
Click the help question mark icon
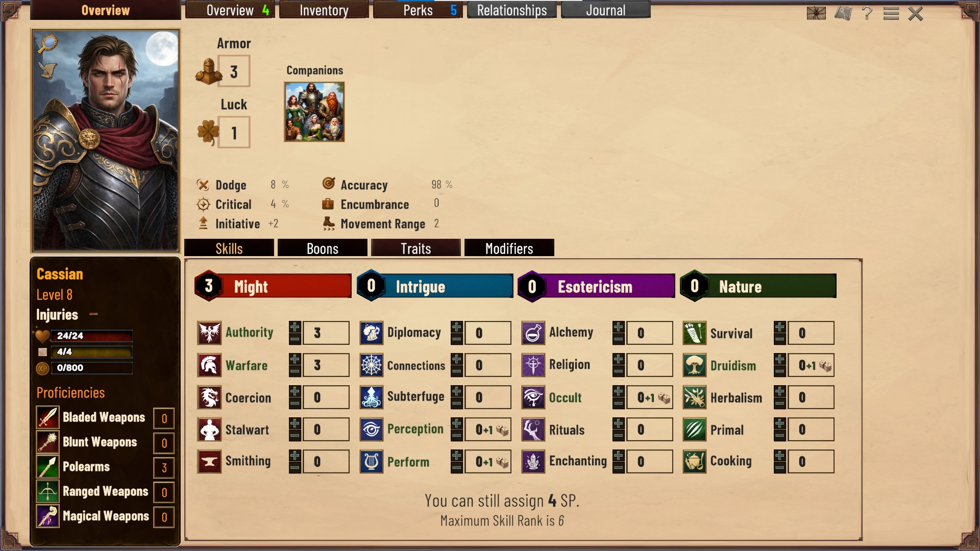point(867,13)
